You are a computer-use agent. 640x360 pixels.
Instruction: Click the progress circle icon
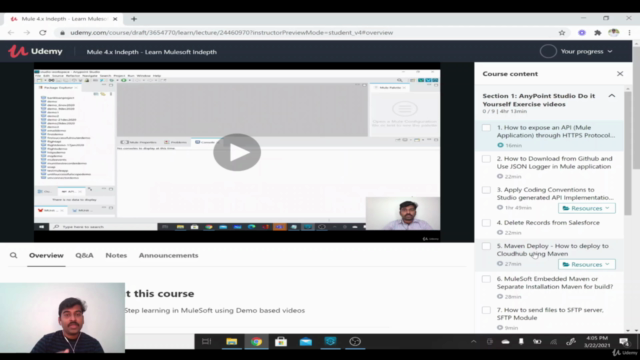548,51
